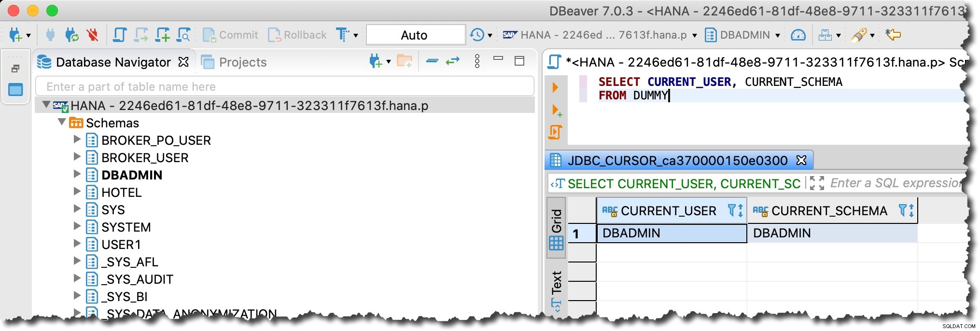The height and width of the screenshot is (331, 980).
Task: Click the filter panel expand icon
Action: click(817, 183)
